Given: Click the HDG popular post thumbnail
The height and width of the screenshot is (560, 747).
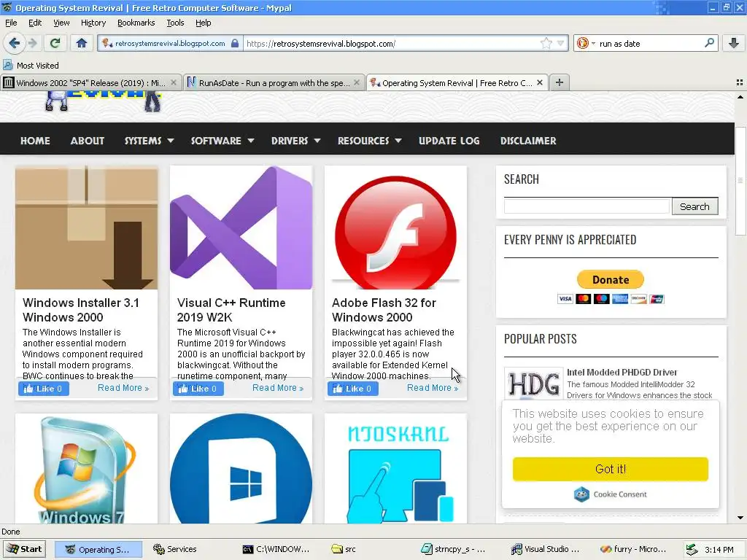Looking at the screenshot, I should pyautogui.click(x=533, y=384).
